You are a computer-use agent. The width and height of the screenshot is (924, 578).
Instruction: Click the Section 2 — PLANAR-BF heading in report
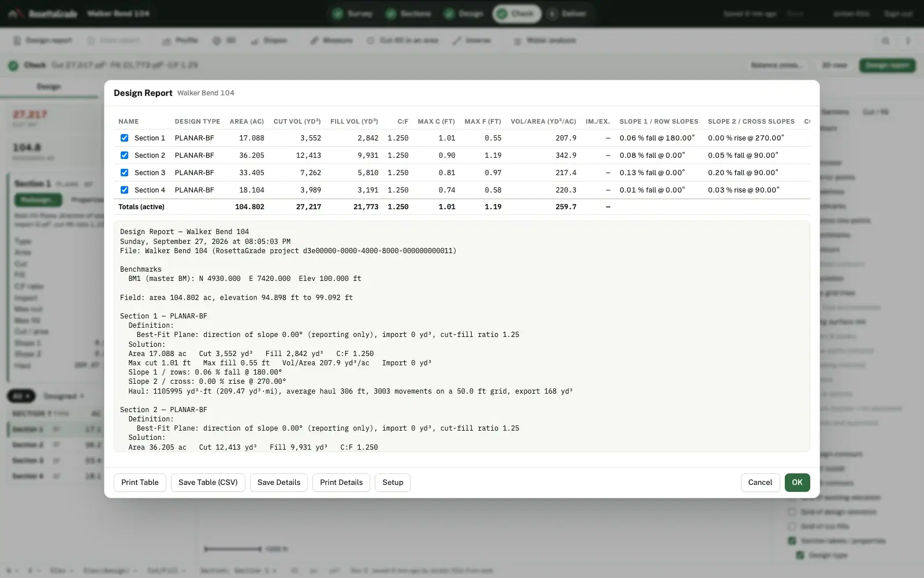[x=163, y=410]
